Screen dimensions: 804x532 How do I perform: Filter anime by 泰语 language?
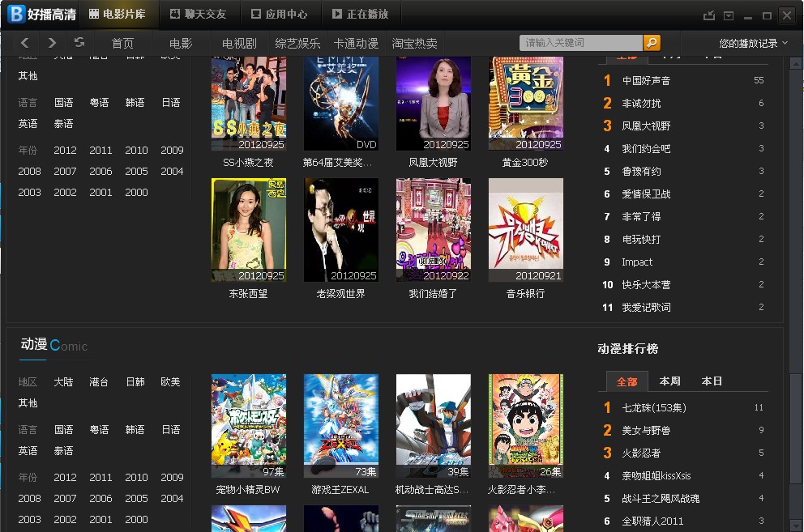pos(63,450)
